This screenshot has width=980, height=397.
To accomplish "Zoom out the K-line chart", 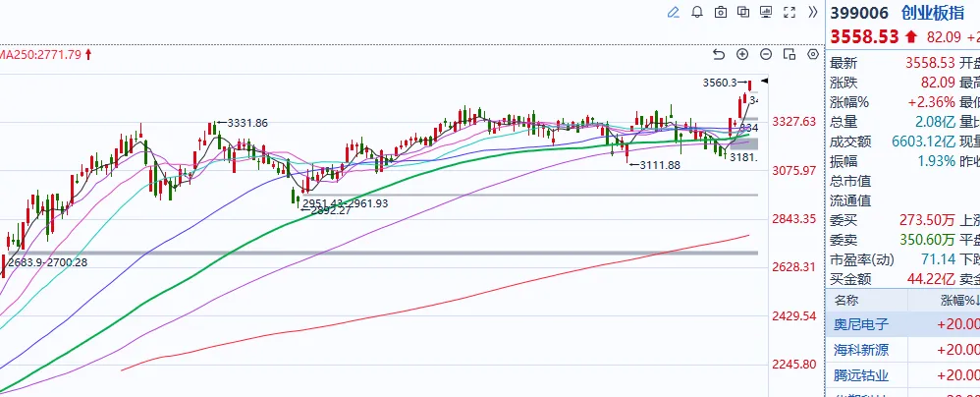I will (766, 54).
